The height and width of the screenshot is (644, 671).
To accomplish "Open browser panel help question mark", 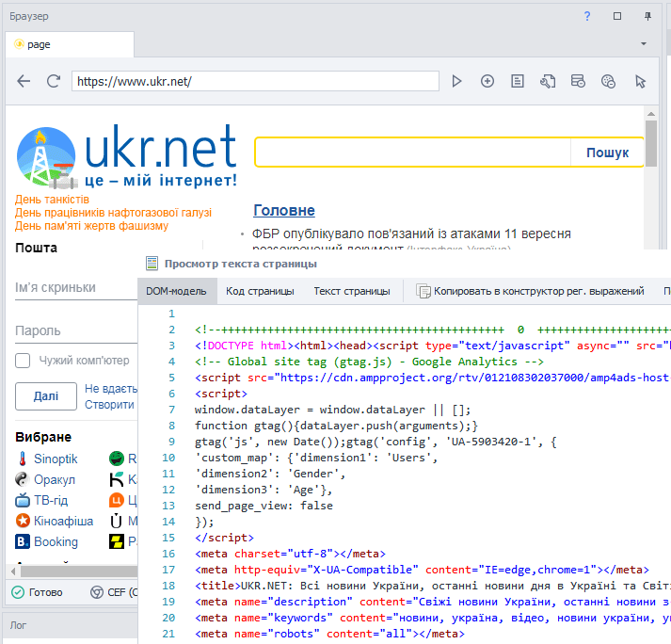I will coord(587,16).
